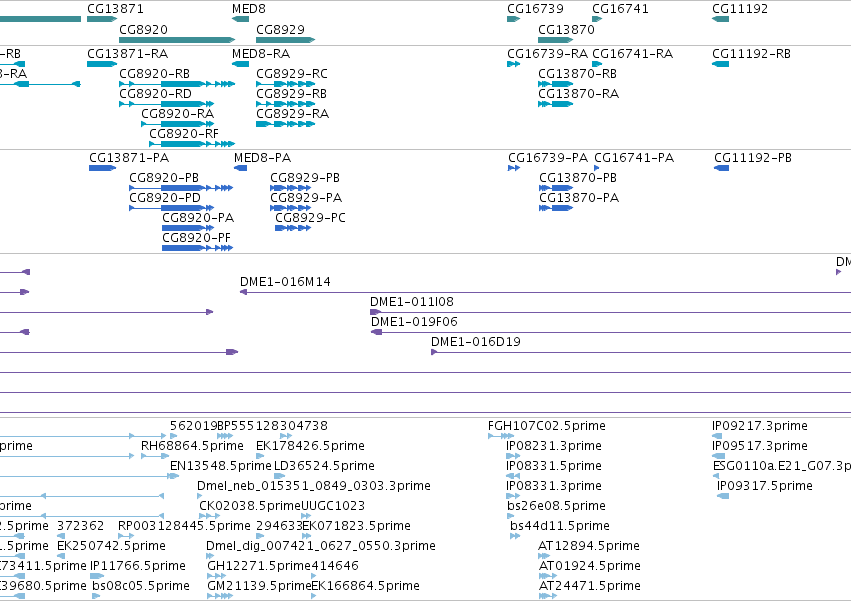Click protein CG13871-PA
The width and height of the screenshot is (851, 601).
pyautogui.click(x=129, y=158)
